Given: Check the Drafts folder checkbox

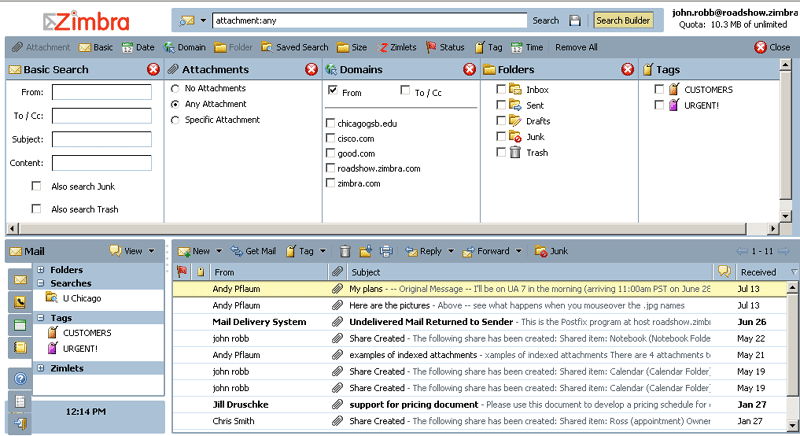Looking at the screenshot, I should 501,120.
